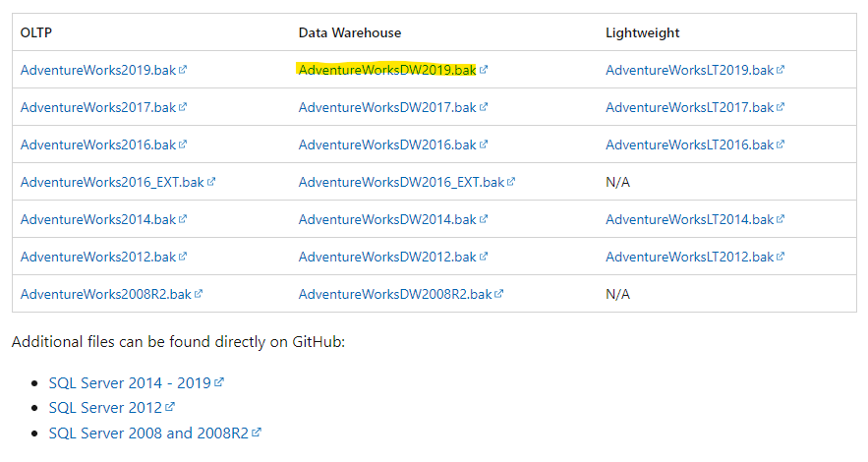Click N/A cell in the 2016_EXT row
The height and width of the screenshot is (462, 868).
point(617,182)
